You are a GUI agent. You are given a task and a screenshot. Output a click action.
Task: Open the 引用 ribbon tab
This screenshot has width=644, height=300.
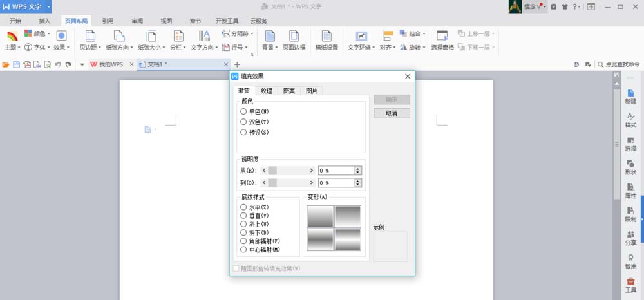click(108, 21)
